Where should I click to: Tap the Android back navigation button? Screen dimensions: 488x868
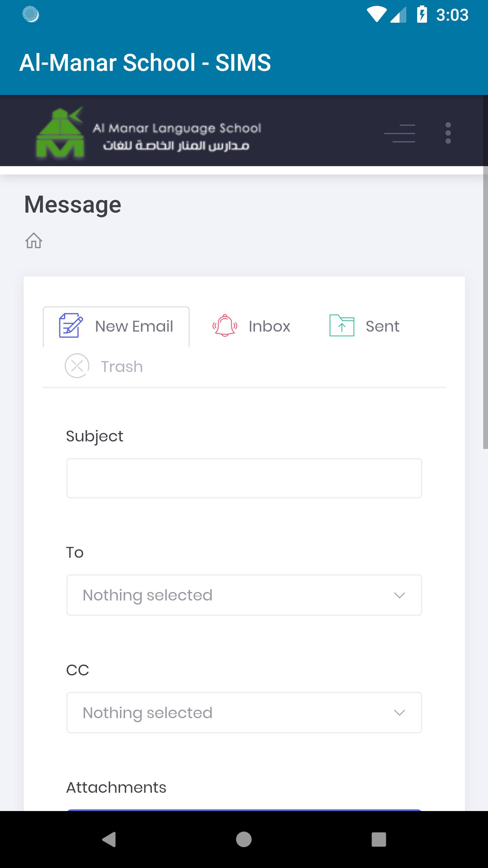(x=109, y=840)
